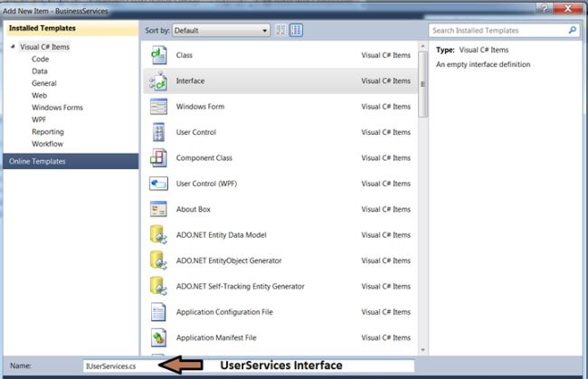Click 'Application Configuration File' text

[224, 312]
